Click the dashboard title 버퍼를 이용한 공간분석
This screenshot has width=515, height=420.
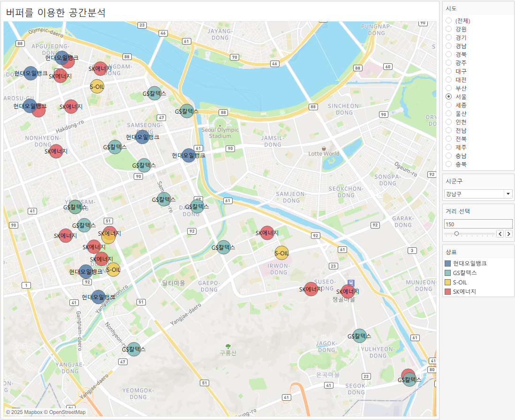pyautogui.click(x=56, y=13)
